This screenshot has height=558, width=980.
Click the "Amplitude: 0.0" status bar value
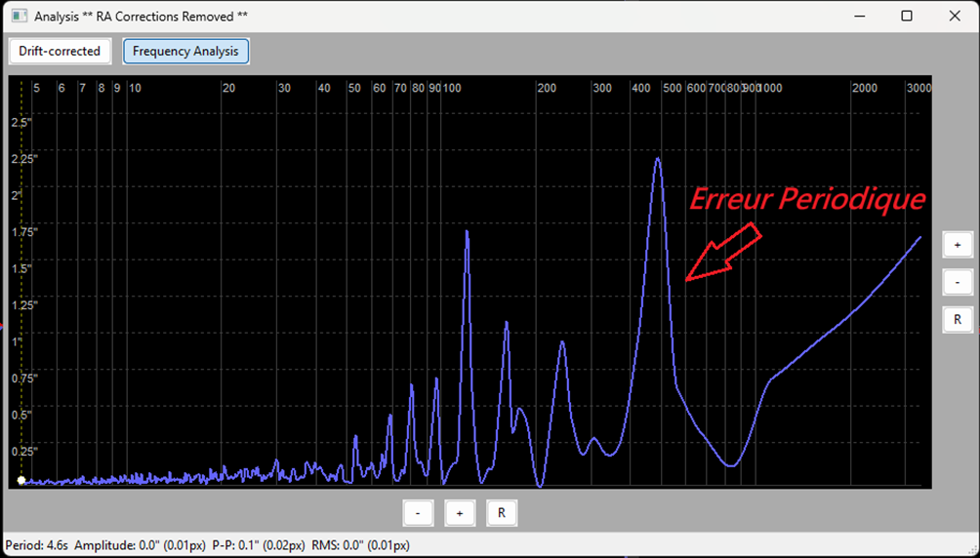pyautogui.click(x=140, y=545)
